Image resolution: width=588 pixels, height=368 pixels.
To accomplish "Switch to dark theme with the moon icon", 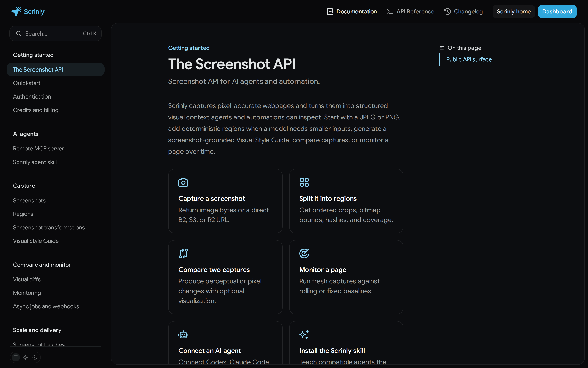I will (35, 357).
